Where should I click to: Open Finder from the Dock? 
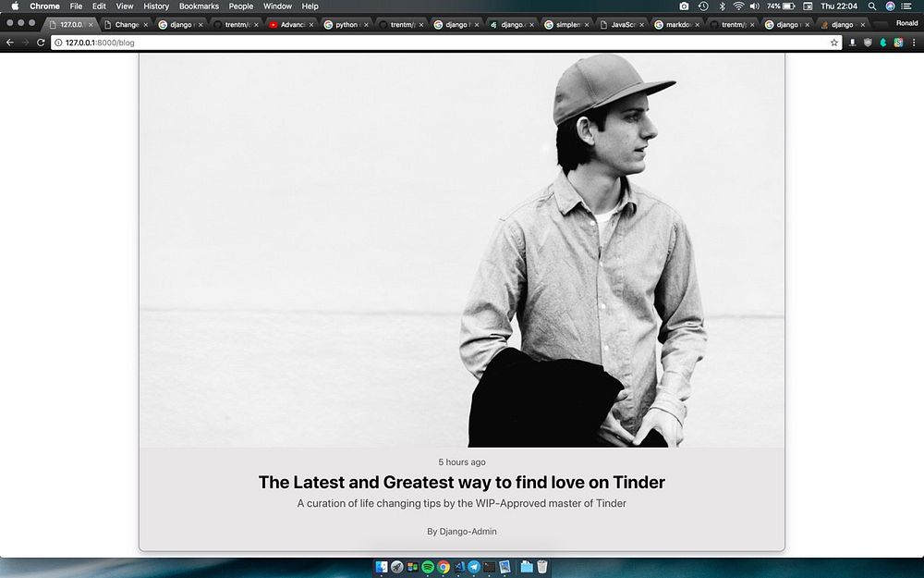382,567
